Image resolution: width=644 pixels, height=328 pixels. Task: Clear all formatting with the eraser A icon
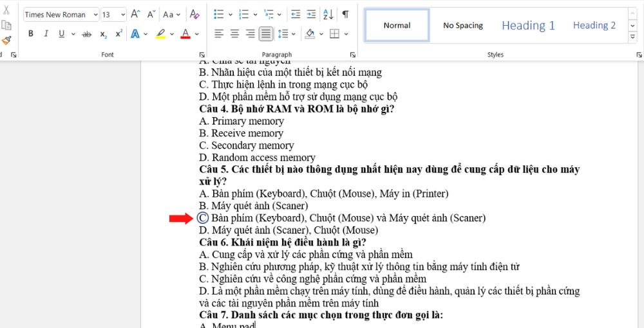(194, 14)
